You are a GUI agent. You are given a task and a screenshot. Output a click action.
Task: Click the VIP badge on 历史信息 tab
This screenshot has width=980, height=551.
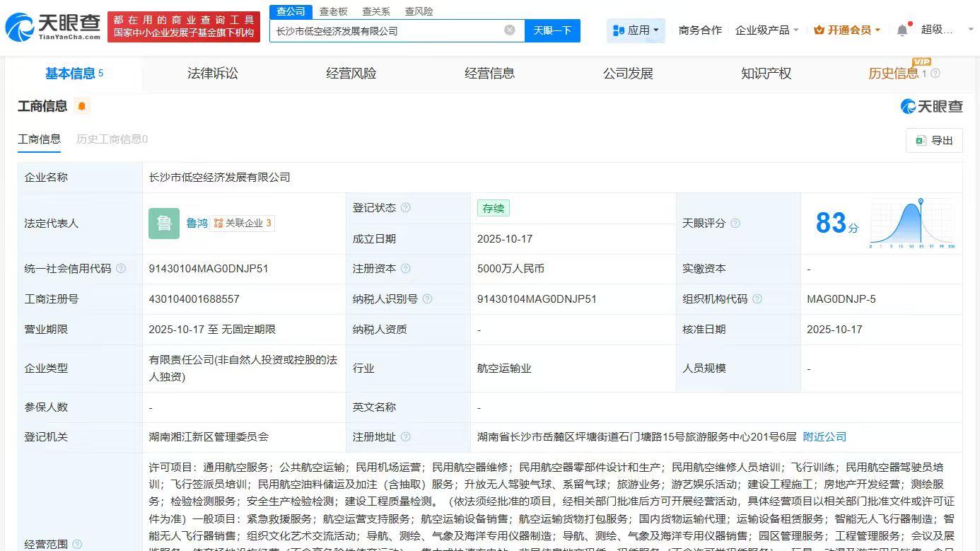921,63
